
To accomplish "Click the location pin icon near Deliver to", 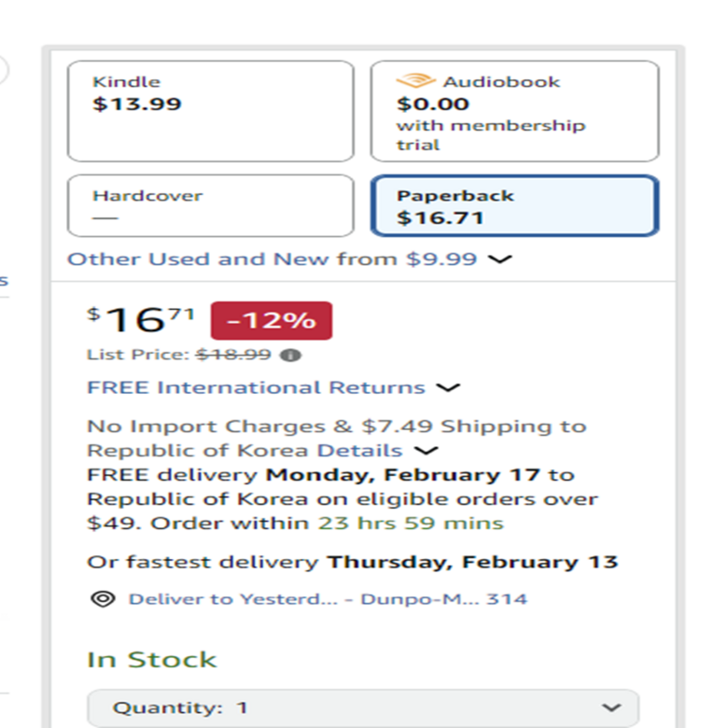I will 103,598.
